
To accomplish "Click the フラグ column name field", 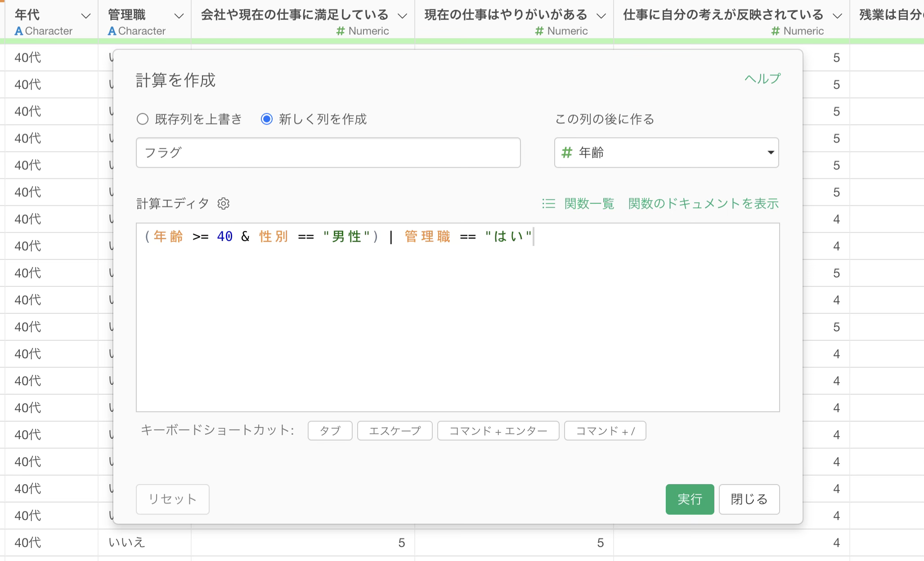I will (328, 153).
